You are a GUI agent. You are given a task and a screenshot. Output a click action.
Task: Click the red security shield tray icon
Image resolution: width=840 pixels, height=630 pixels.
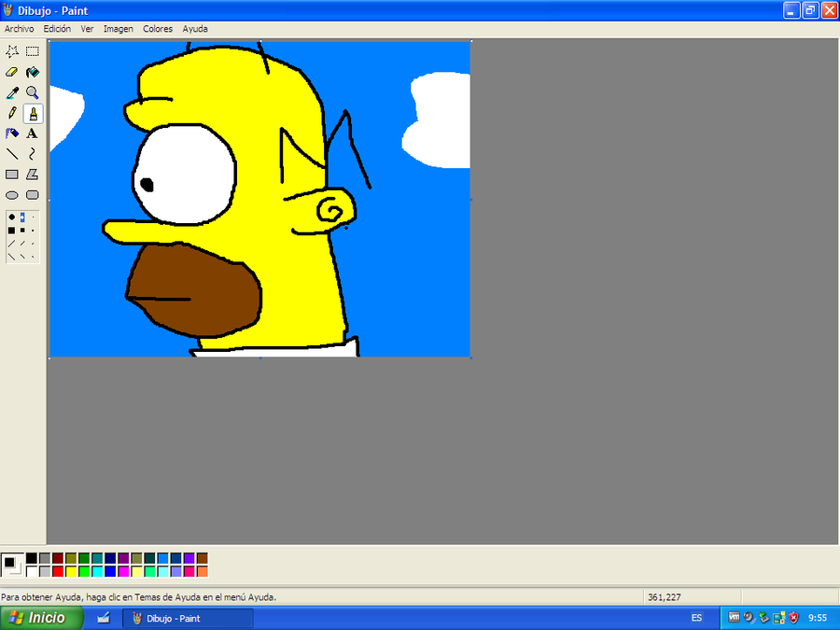(794, 618)
